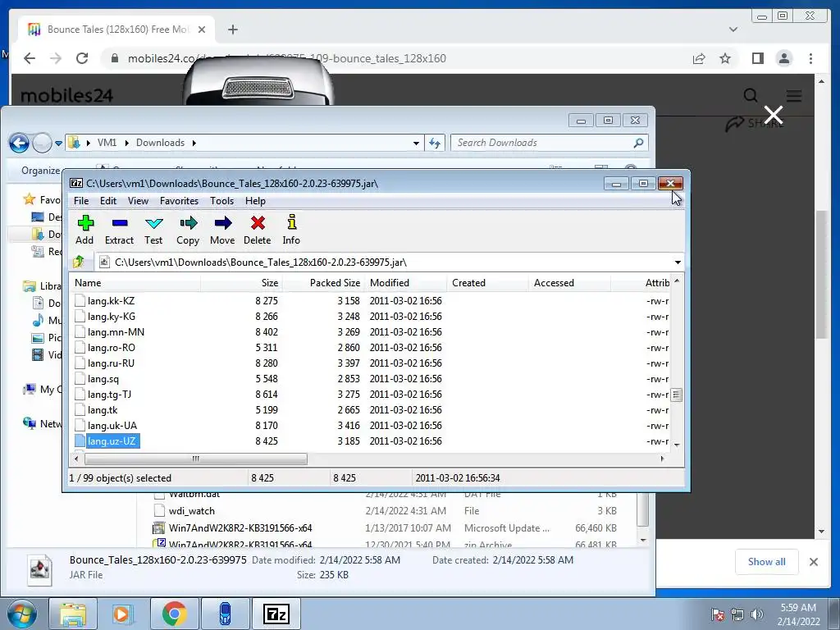Click Downloads in Explorer breadcrumb
The width and height of the screenshot is (840, 630).
click(x=160, y=143)
